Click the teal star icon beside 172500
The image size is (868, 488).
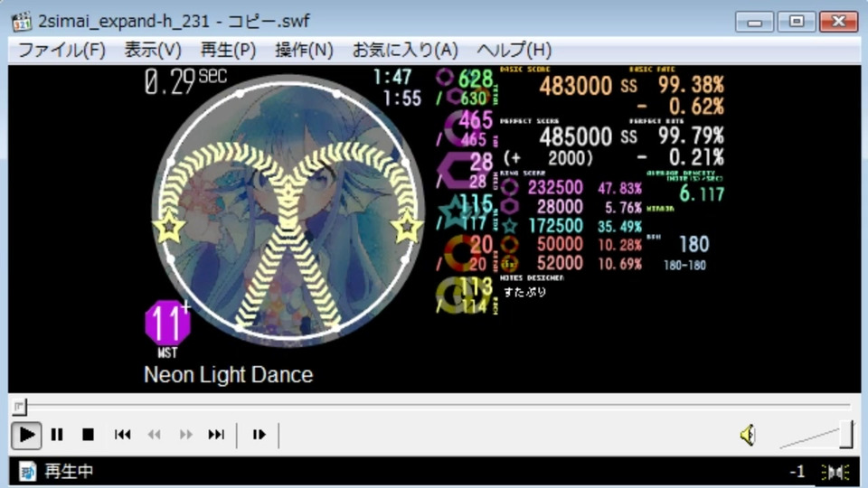pos(510,226)
